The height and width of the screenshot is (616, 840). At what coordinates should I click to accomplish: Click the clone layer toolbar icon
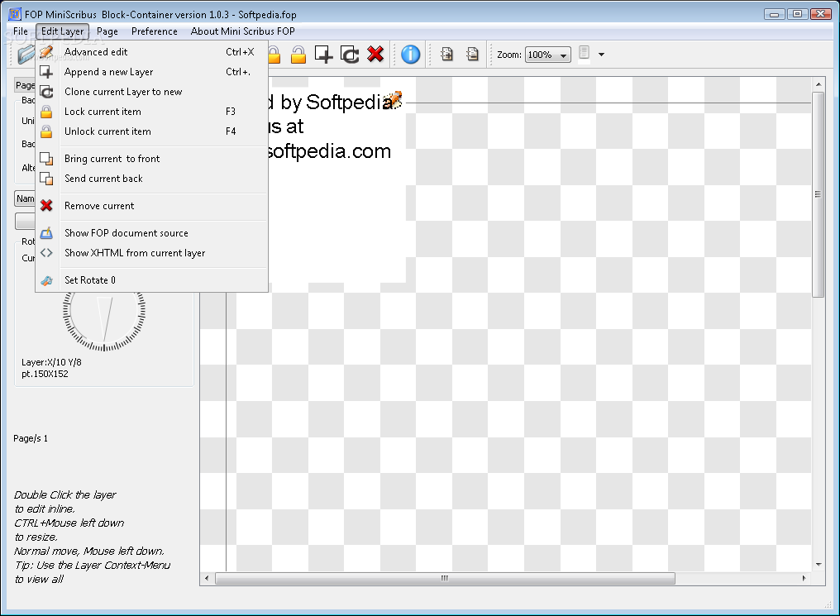coord(350,55)
